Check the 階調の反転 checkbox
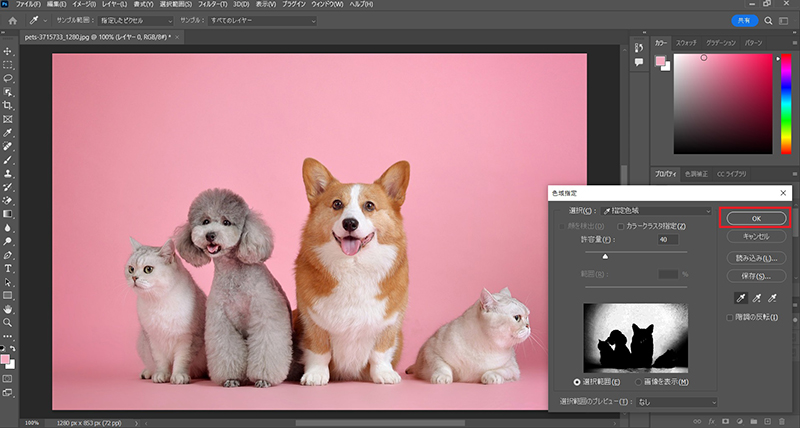 coord(730,317)
